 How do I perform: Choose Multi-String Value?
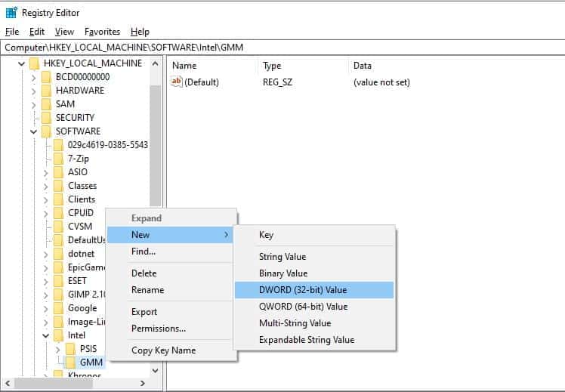(314, 323)
